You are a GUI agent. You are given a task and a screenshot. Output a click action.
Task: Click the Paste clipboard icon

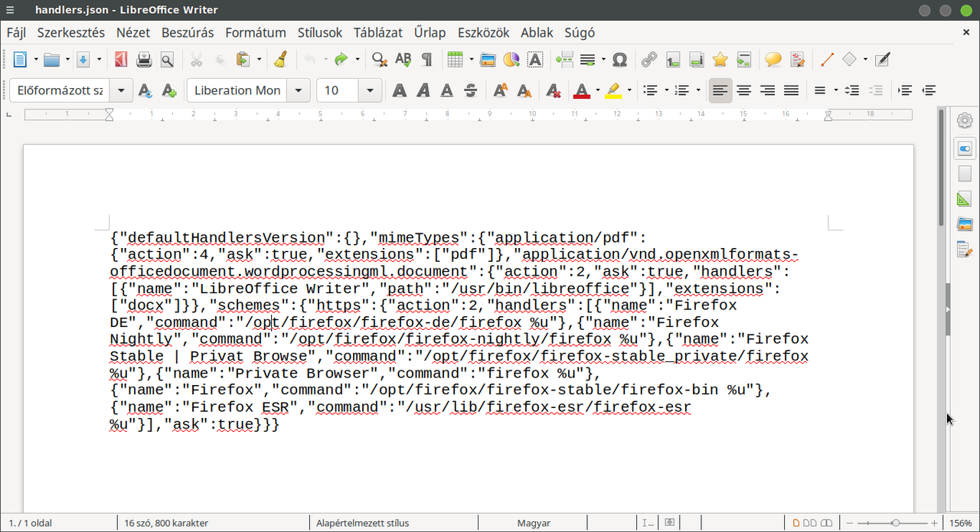tap(243, 59)
